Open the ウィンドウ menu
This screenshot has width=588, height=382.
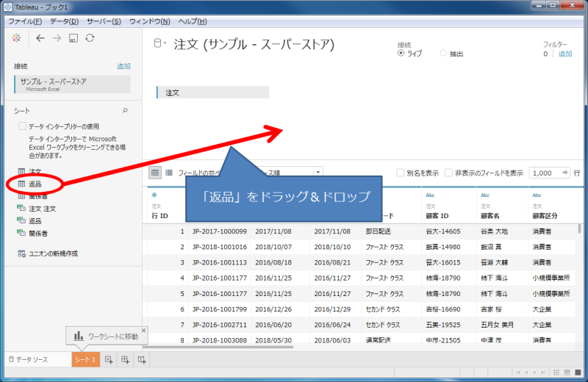[x=150, y=21]
